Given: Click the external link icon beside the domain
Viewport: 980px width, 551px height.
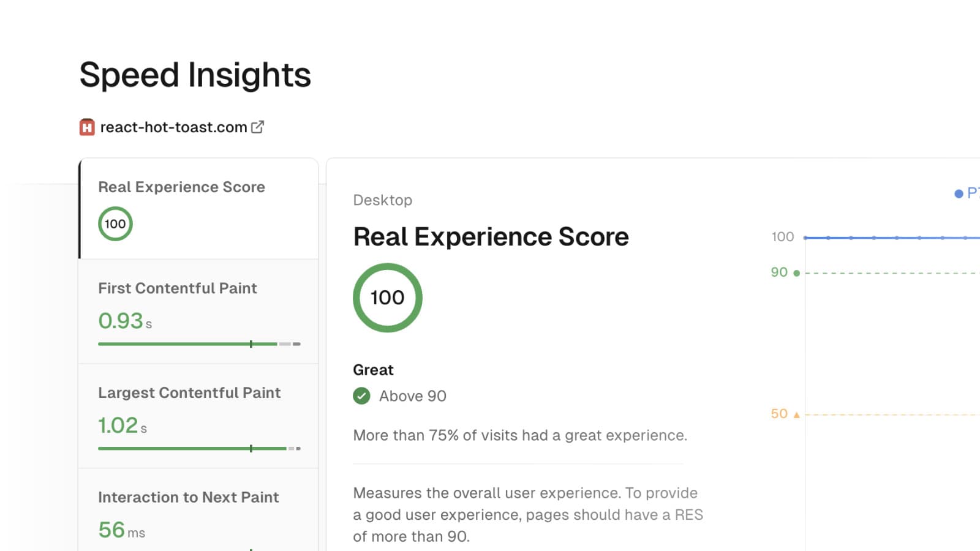Looking at the screenshot, I should [x=258, y=127].
